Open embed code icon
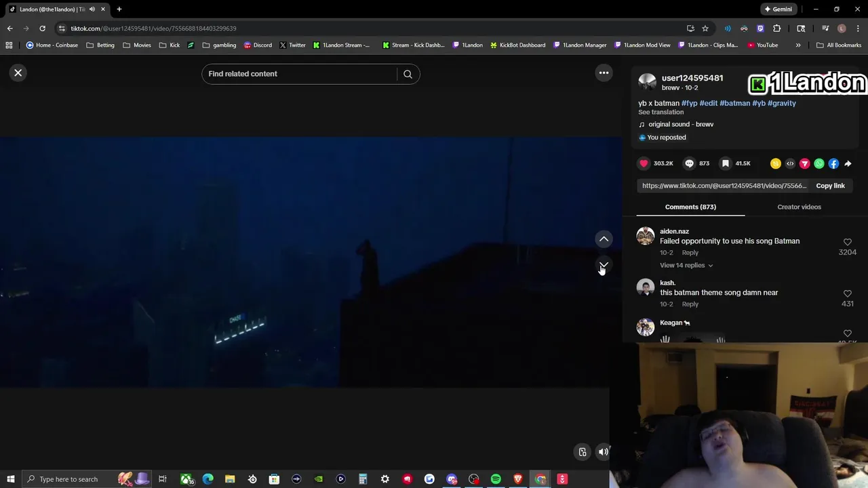 790,163
